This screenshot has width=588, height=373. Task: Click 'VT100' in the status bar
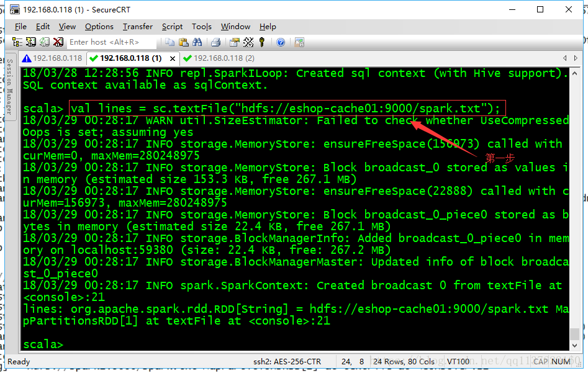pos(458,362)
